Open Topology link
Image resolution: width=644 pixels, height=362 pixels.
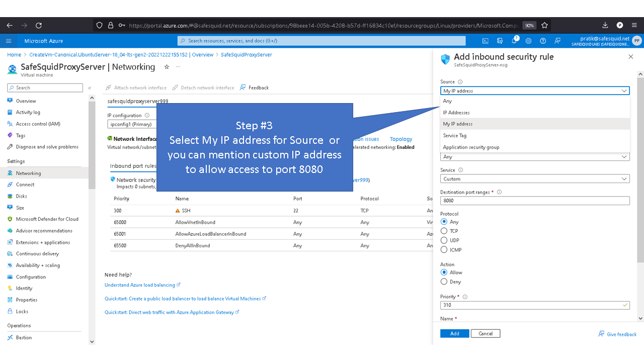point(401,139)
